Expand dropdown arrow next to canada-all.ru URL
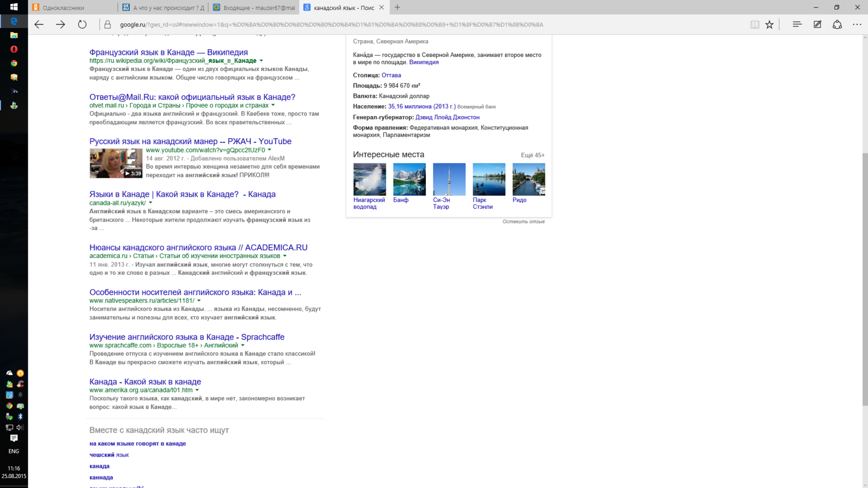868x488 pixels. click(150, 203)
